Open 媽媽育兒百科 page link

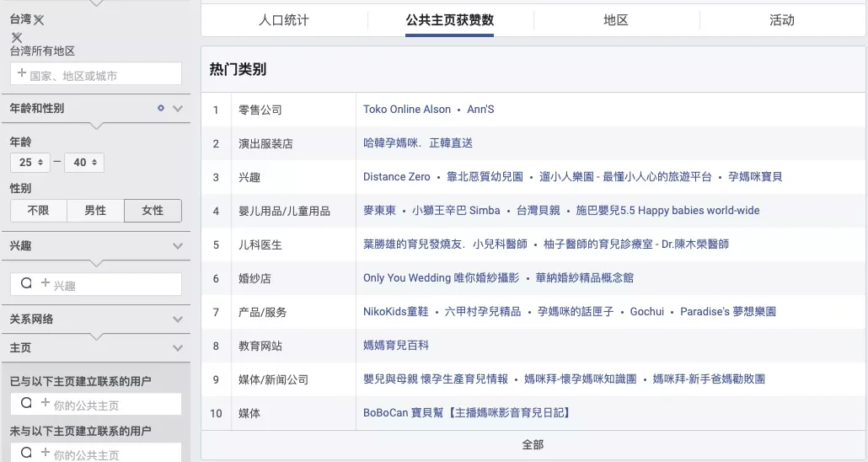pos(396,346)
